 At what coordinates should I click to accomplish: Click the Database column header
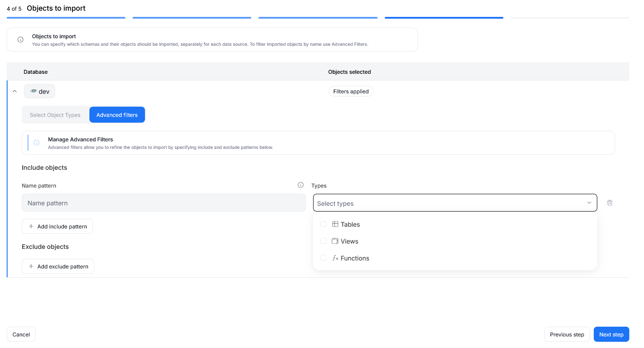(36, 72)
